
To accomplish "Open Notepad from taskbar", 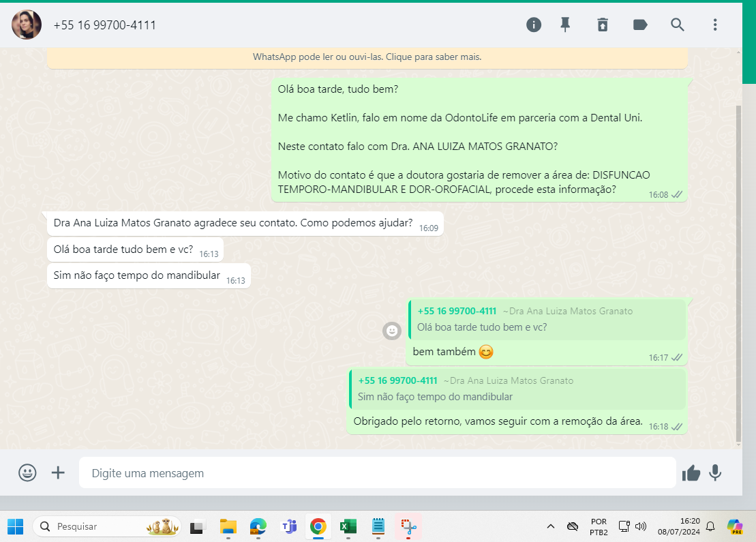I will (x=378, y=526).
